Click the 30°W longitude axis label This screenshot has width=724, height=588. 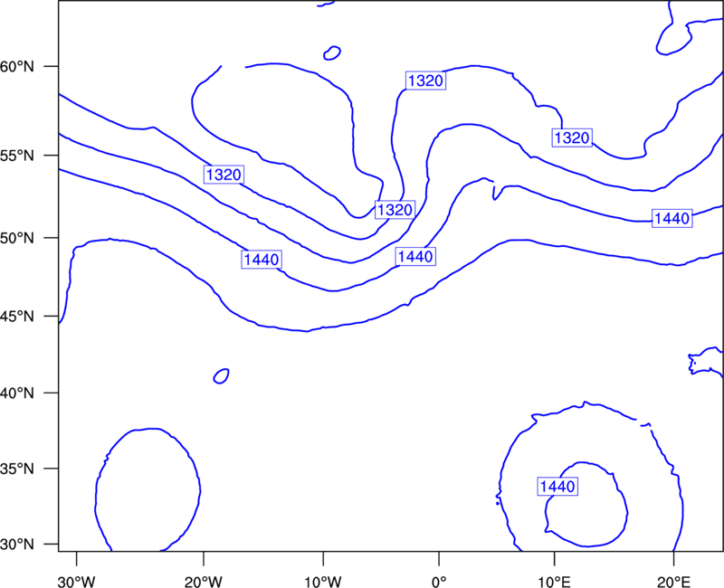pos(77,582)
